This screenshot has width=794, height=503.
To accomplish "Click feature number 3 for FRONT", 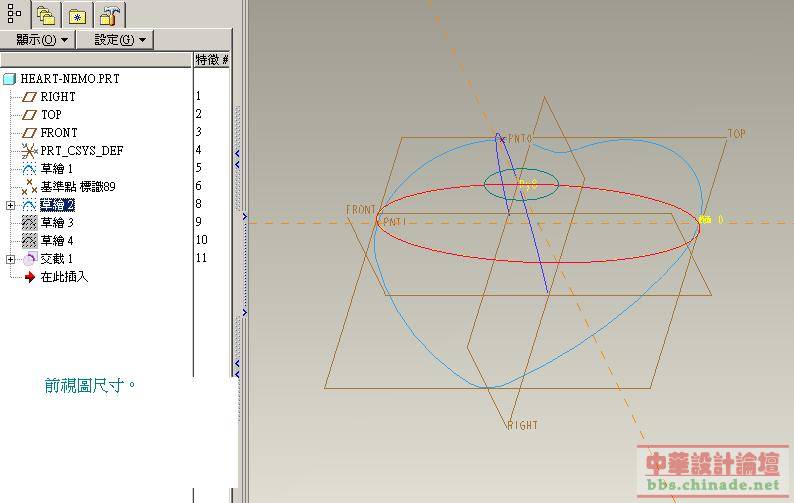I will pos(198,132).
